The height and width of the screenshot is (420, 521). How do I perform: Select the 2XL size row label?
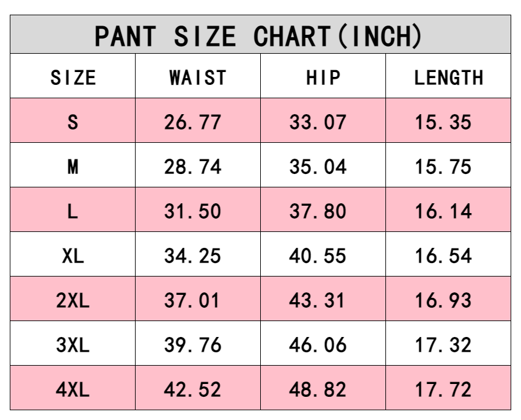point(73,300)
